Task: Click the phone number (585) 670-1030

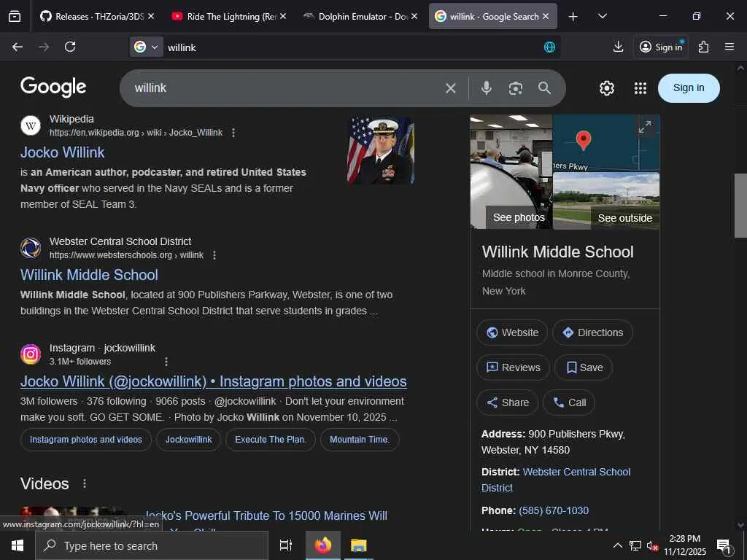Action: click(x=554, y=510)
